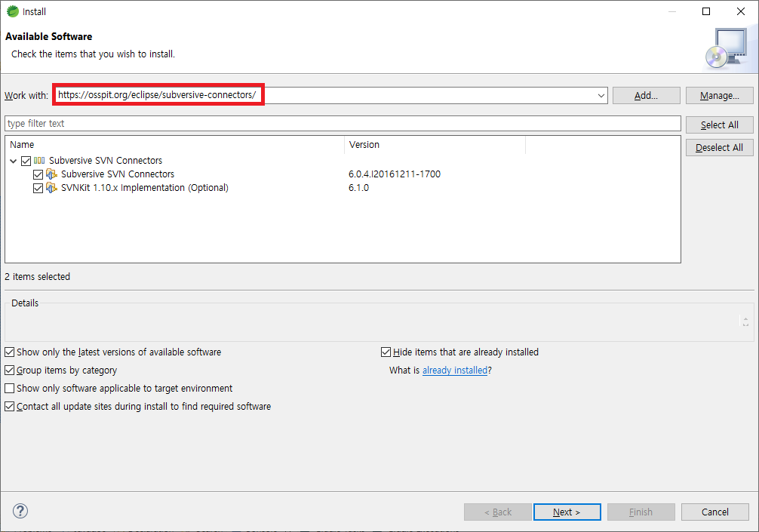
Task: Click the SVNKit 1.10.x Implementation feature icon
Action: tap(51, 187)
